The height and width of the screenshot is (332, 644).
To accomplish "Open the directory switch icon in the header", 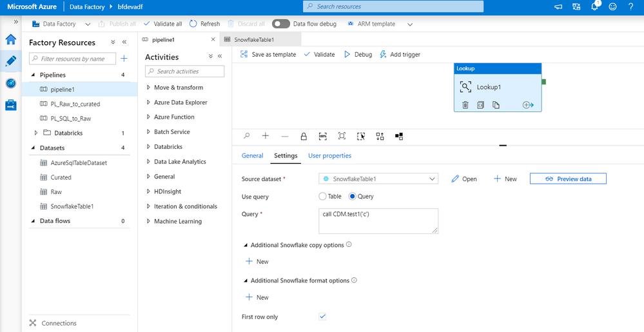I will click(576, 6).
